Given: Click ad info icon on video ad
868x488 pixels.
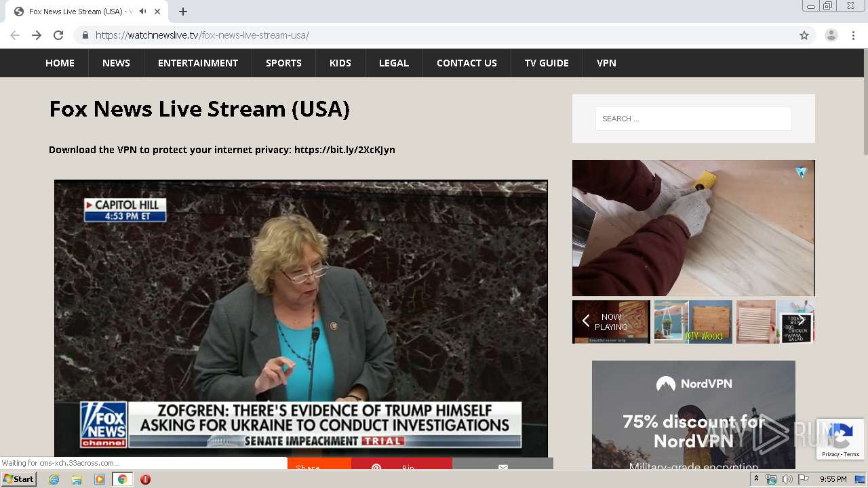Looking at the screenshot, I should (801, 172).
